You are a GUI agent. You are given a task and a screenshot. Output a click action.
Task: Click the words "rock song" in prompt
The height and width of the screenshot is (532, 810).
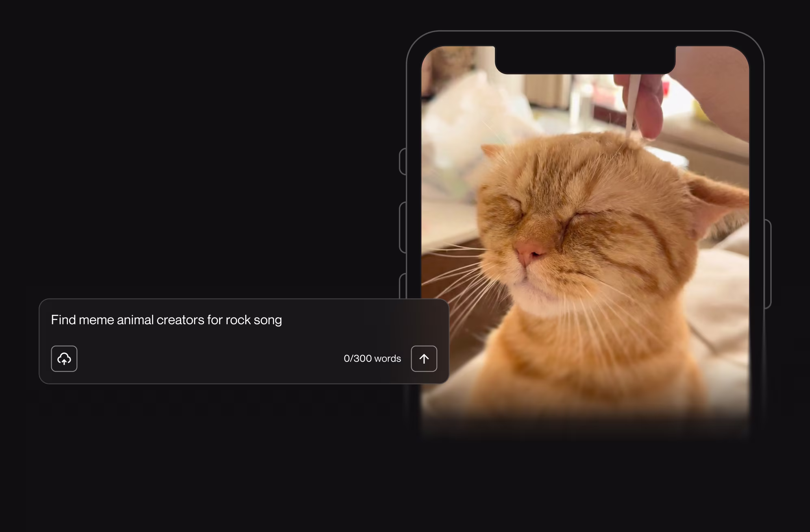point(254,320)
